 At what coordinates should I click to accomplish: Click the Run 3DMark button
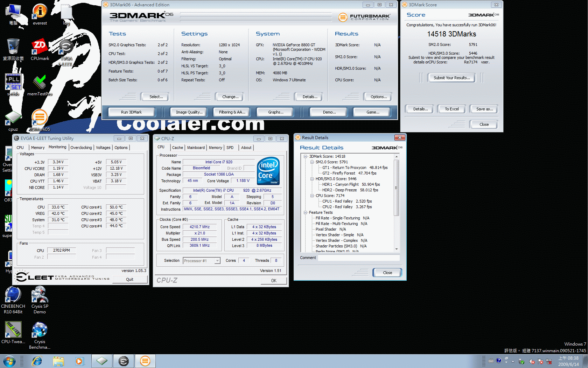point(131,112)
